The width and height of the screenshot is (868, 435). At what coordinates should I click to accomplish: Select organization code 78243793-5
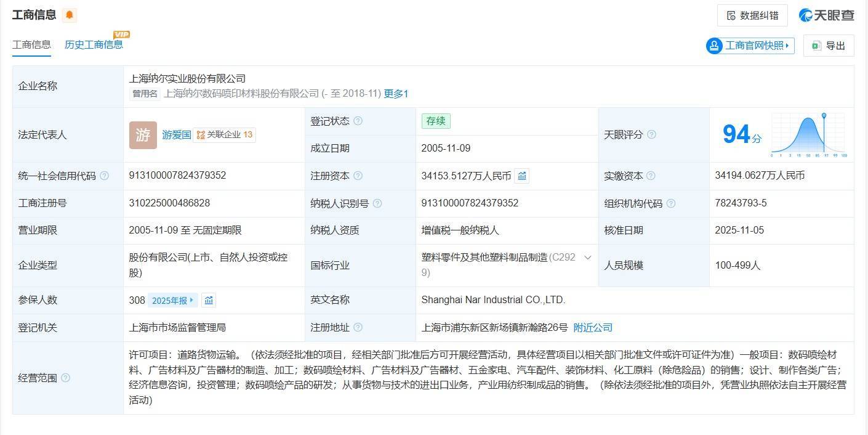click(x=741, y=203)
